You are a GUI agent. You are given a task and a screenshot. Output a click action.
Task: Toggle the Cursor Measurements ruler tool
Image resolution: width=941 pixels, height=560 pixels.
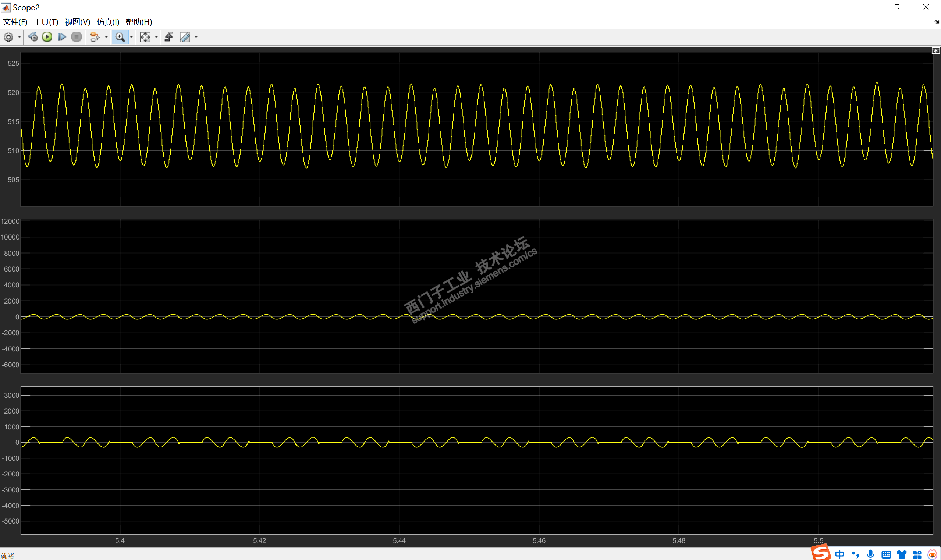pos(185,37)
